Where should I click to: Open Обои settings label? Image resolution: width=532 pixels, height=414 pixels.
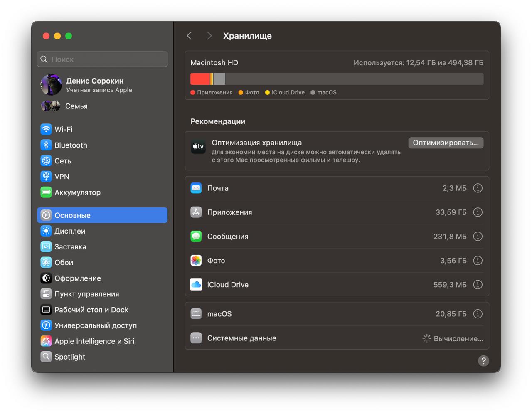pyautogui.click(x=64, y=263)
